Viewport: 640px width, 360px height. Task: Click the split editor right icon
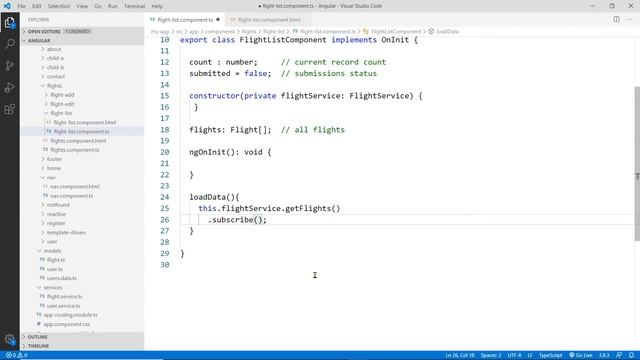click(616, 19)
